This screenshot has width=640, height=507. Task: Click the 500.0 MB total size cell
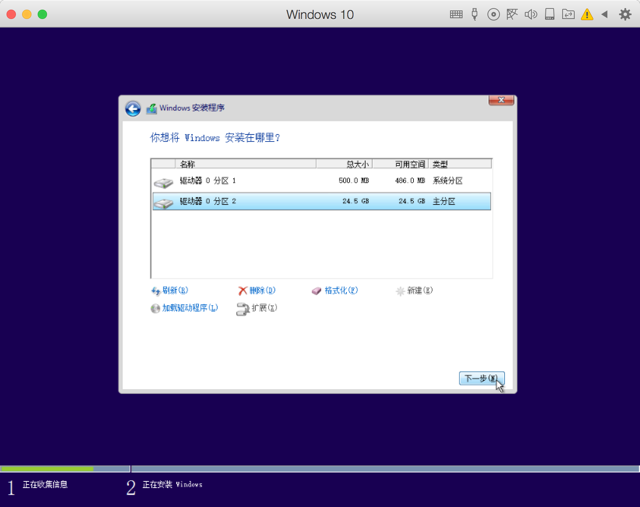pos(354,180)
